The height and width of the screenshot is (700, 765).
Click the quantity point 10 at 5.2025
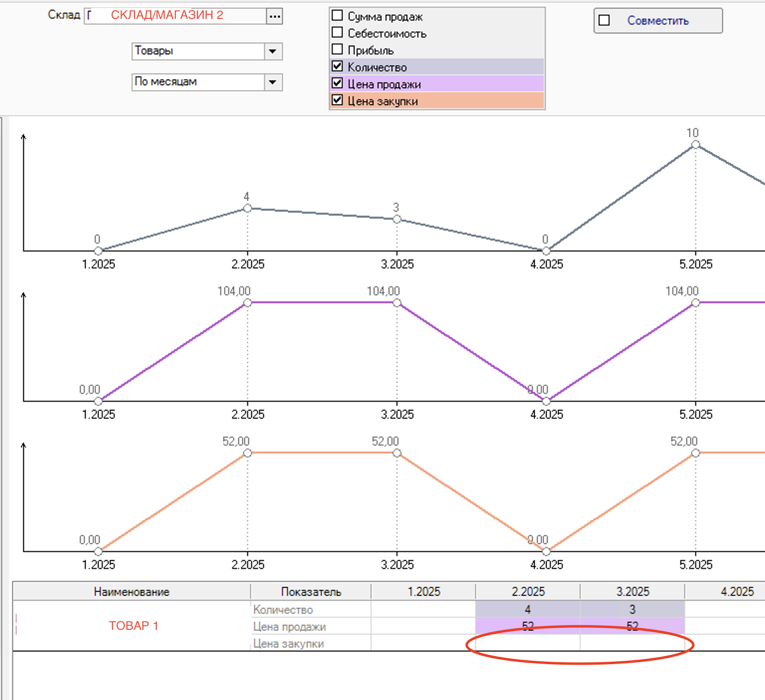[x=695, y=145]
